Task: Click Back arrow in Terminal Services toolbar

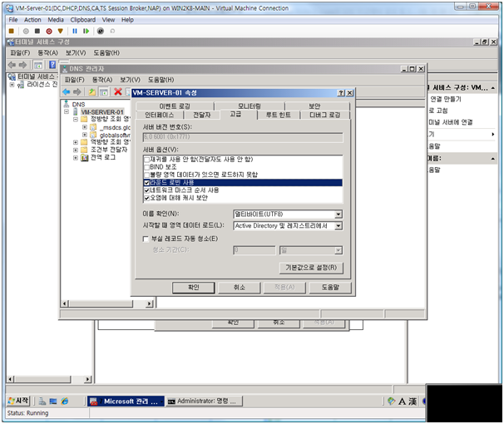Action: coord(12,65)
